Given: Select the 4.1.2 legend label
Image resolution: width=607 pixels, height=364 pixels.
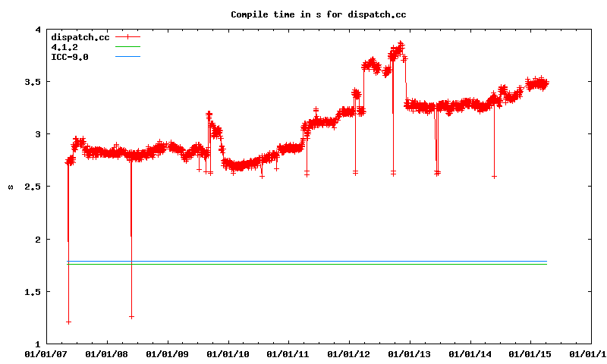Looking at the screenshot, I should coord(64,47).
